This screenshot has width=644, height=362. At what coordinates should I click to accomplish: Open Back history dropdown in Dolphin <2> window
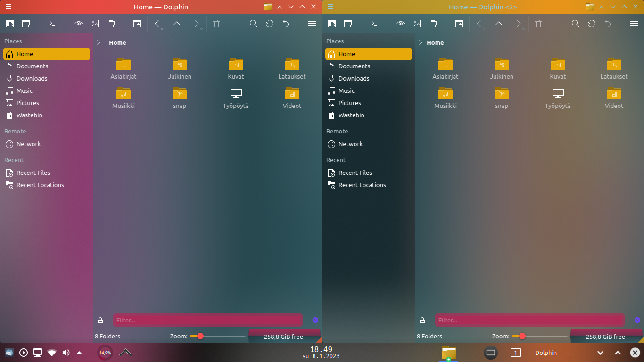484,29
